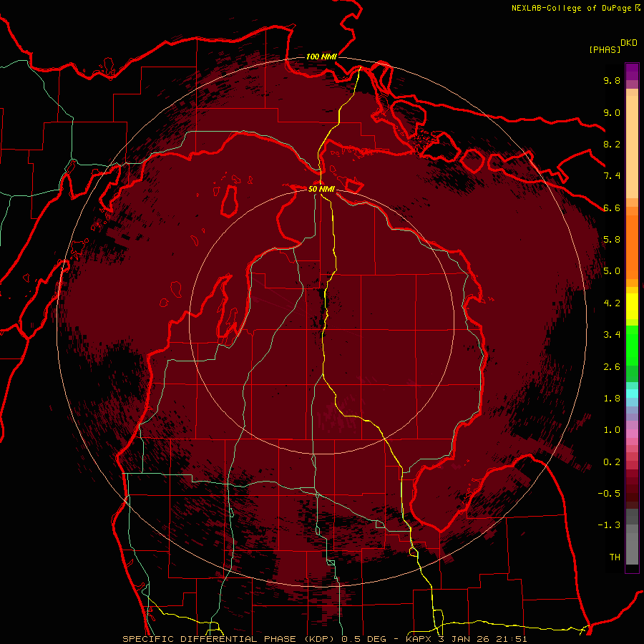The width and height of the screenshot is (644, 644).
Task: Click the 50 NMI range ring label
Action: [321, 190]
